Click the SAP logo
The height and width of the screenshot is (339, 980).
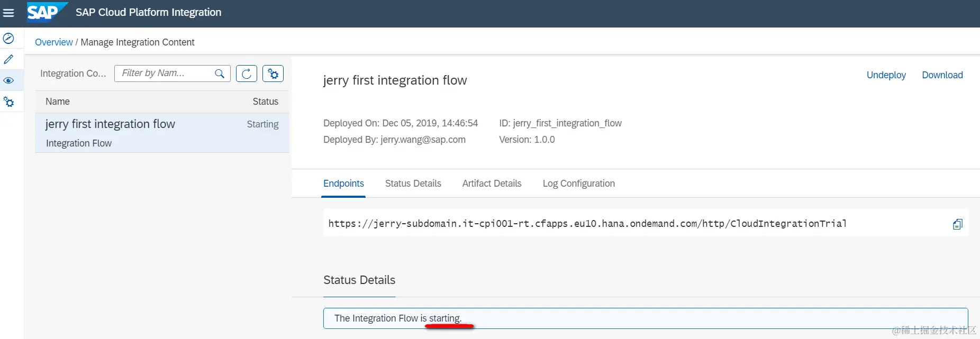46,12
